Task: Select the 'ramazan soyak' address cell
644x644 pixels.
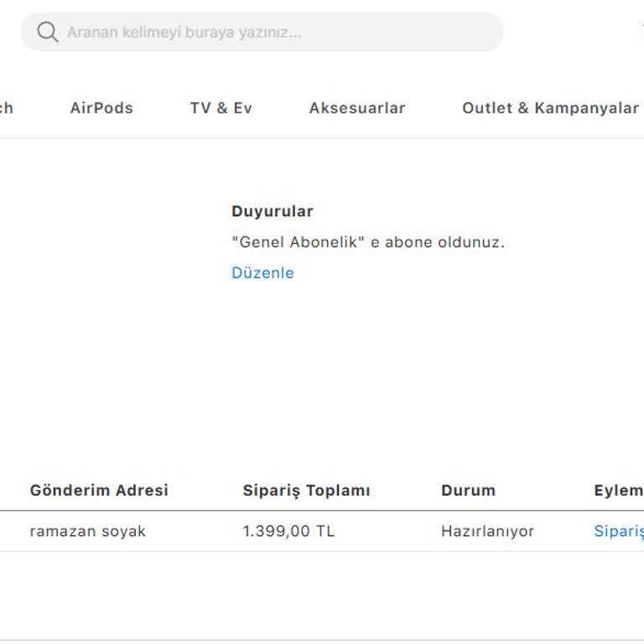Action: tap(87, 531)
